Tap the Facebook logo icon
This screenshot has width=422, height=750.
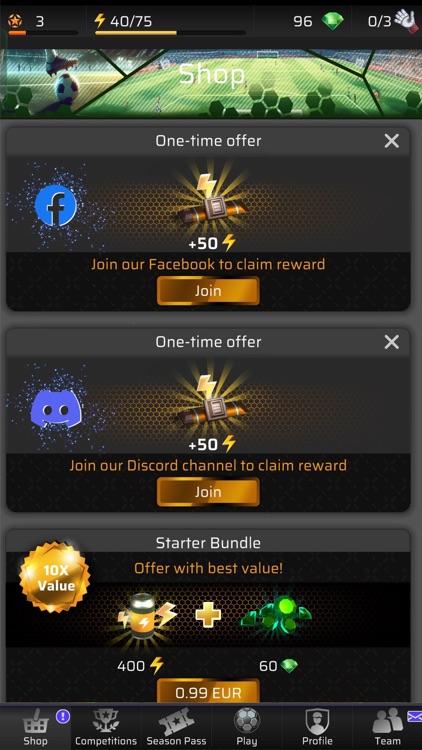(x=56, y=205)
